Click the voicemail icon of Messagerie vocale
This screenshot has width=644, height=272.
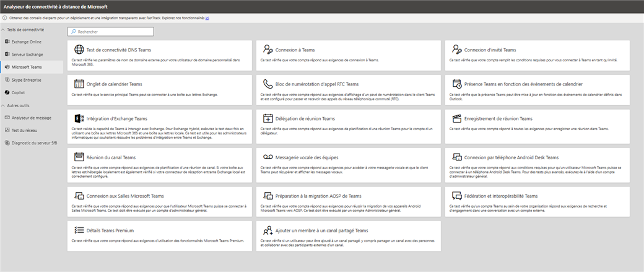point(268,157)
